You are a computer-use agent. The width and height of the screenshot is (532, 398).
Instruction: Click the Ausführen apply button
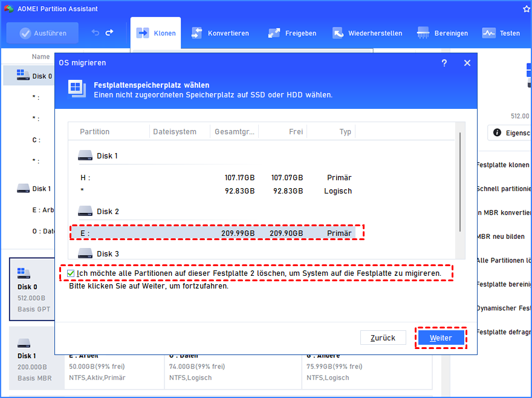42,33
